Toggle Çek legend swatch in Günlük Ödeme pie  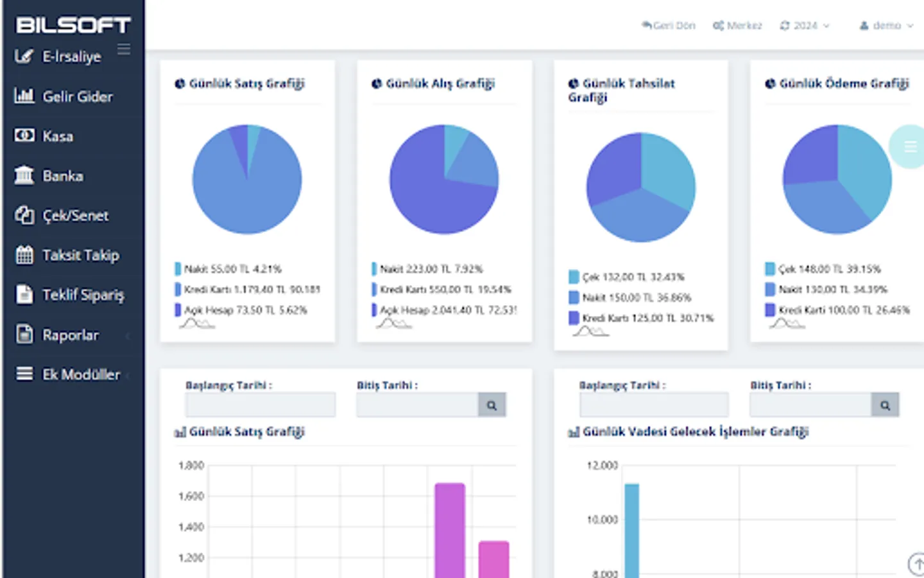(x=770, y=268)
